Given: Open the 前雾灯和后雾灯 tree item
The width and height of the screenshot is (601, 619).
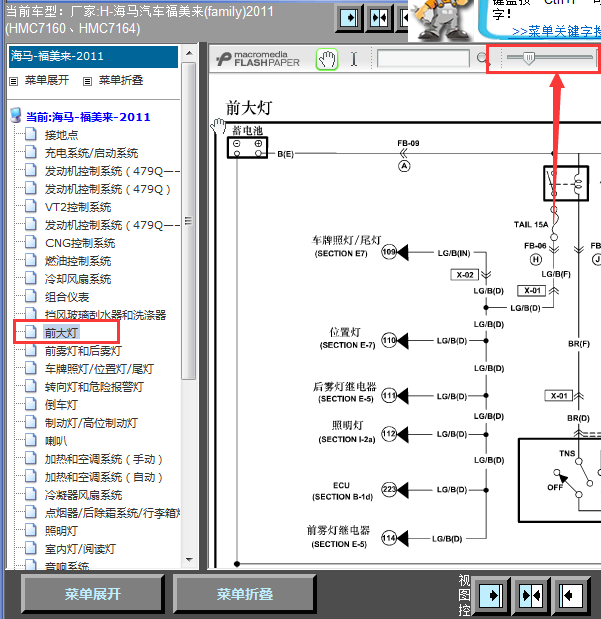Looking at the screenshot, I should pos(83,351).
